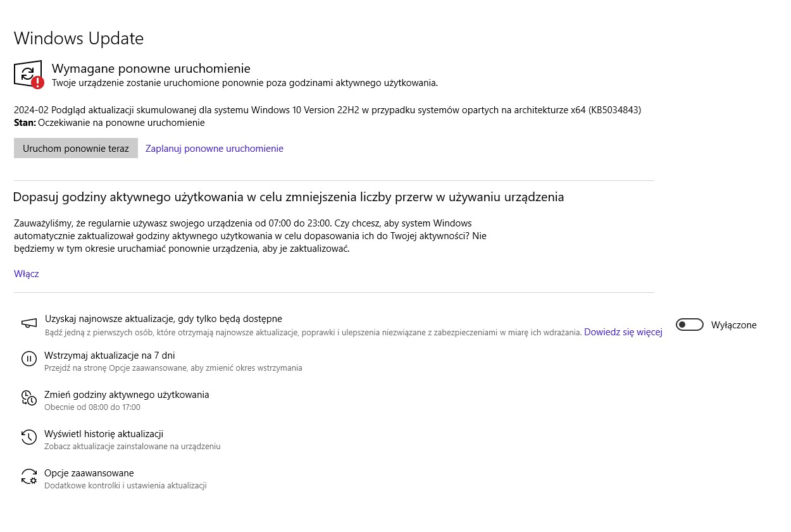Click the update history clock-arrow icon

(29, 437)
